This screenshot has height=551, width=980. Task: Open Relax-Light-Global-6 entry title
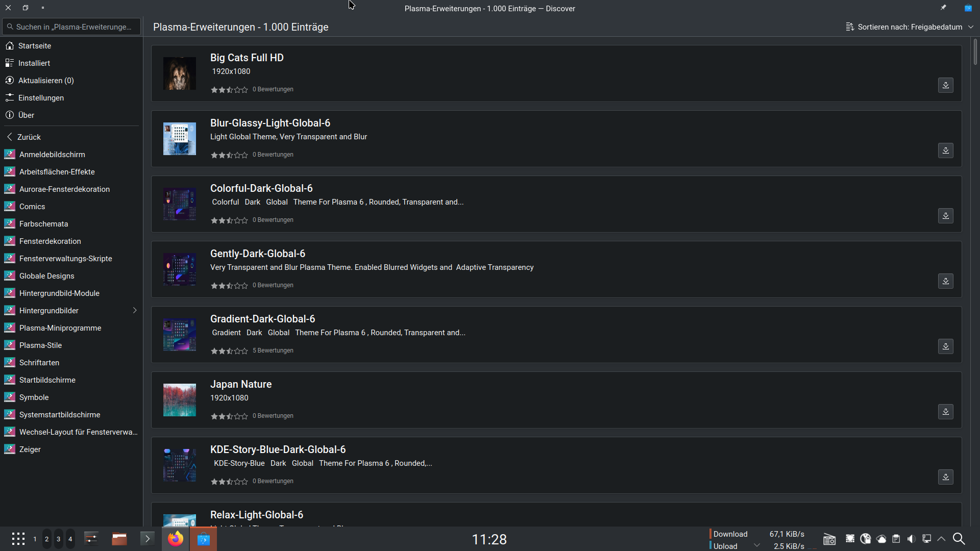(x=257, y=515)
